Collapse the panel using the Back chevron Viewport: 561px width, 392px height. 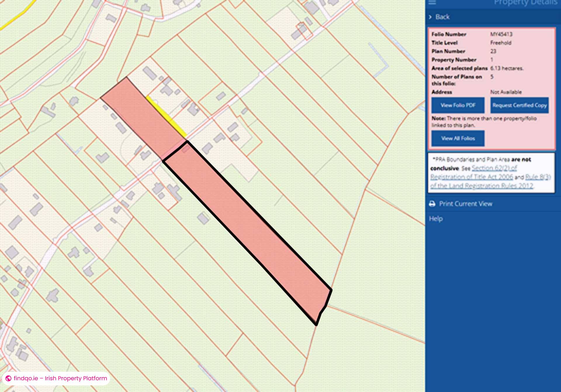tap(430, 17)
